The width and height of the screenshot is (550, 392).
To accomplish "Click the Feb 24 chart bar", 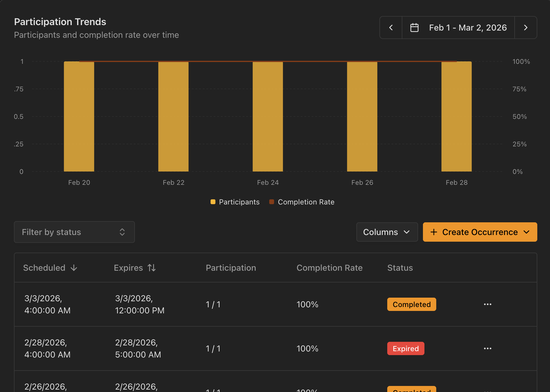I will [x=268, y=116].
